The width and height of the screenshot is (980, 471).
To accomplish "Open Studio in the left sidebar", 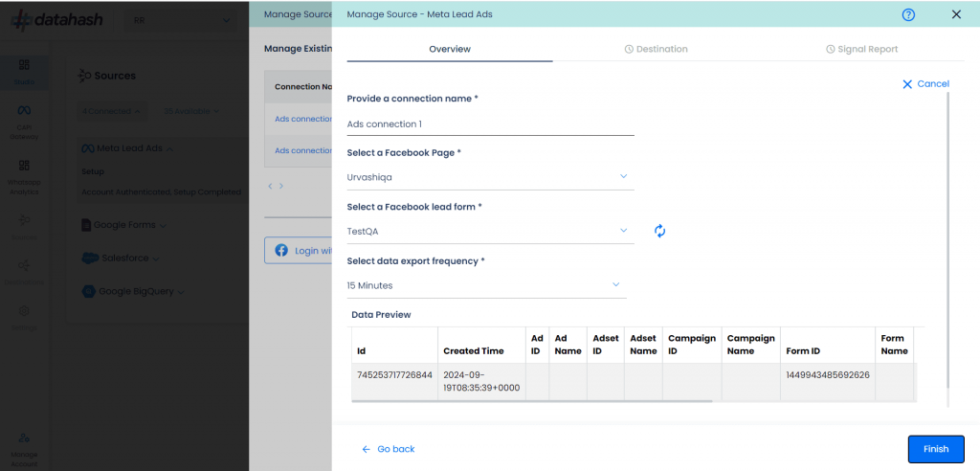I will tap(24, 72).
